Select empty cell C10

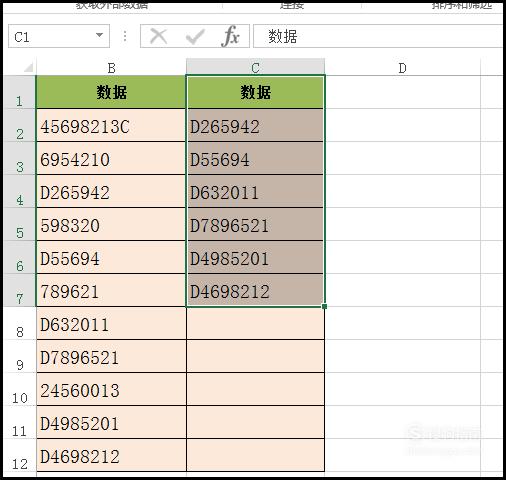click(255, 389)
